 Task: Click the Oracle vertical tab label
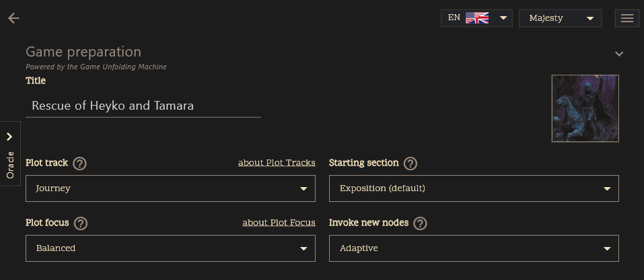point(10,166)
